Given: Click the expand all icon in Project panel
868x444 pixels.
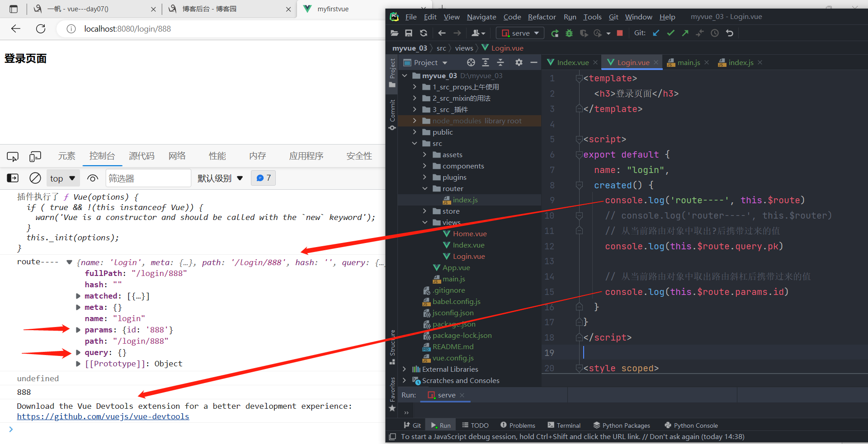Looking at the screenshot, I should 486,62.
